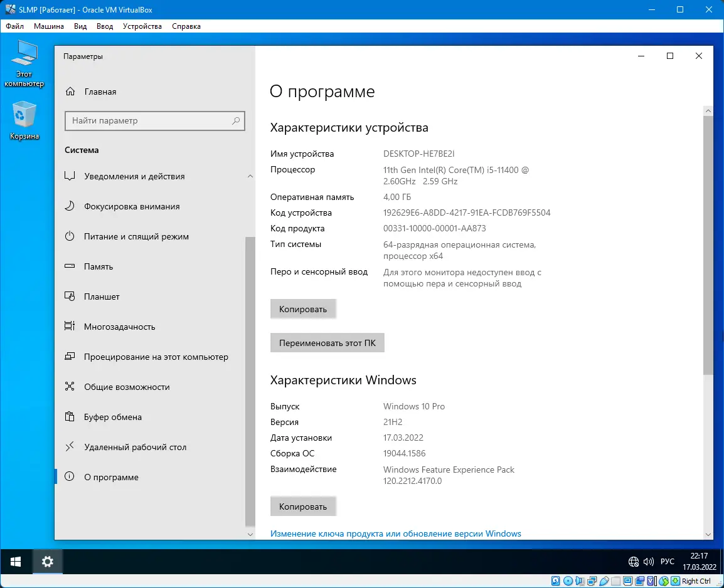724x588 pixels.
Task: Click VirtualBox keyboard capture arrow icon
Action: (676, 581)
